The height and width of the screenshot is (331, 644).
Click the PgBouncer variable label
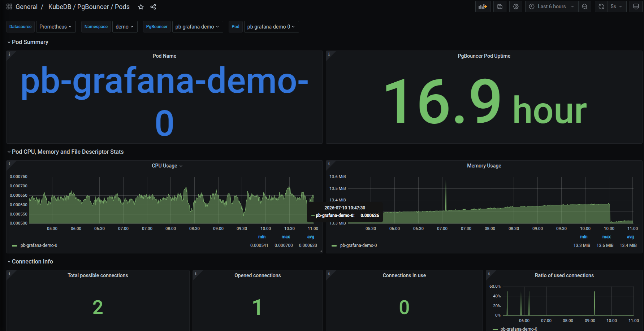tap(157, 27)
